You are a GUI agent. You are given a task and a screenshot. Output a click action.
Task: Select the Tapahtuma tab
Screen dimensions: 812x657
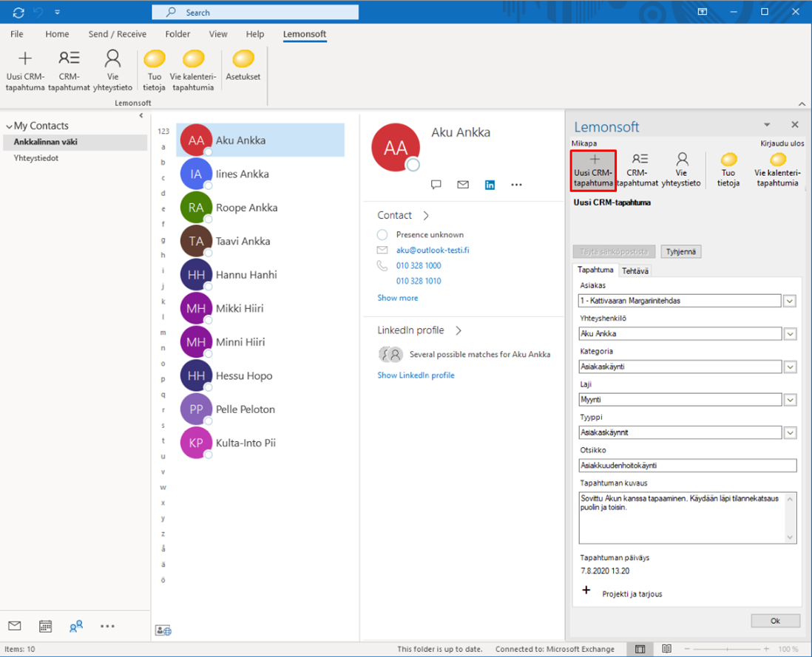coord(595,270)
